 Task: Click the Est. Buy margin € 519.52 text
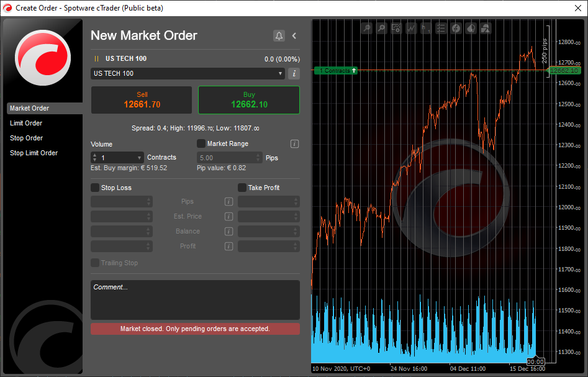pos(129,168)
